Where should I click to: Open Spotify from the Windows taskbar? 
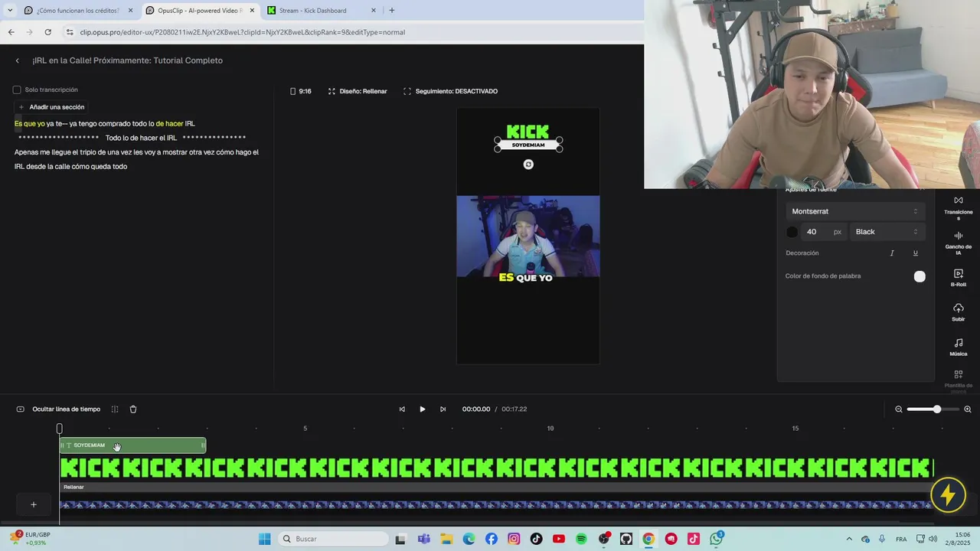pos(581,539)
